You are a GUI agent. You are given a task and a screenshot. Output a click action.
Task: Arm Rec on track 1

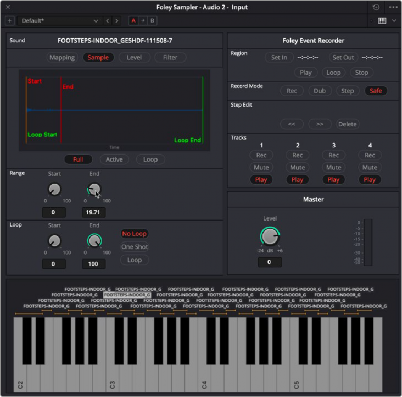pyautogui.click(x=261, y=155)
